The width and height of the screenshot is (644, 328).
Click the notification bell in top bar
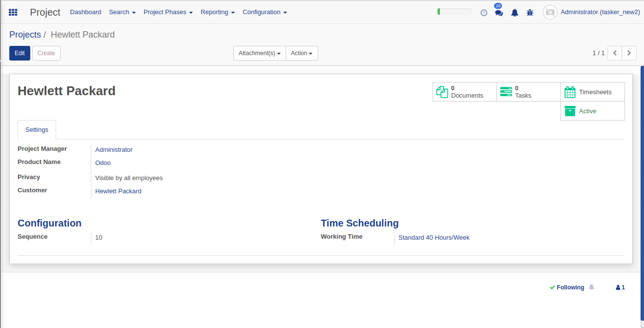pyautogui.click(x=515, y=13)
